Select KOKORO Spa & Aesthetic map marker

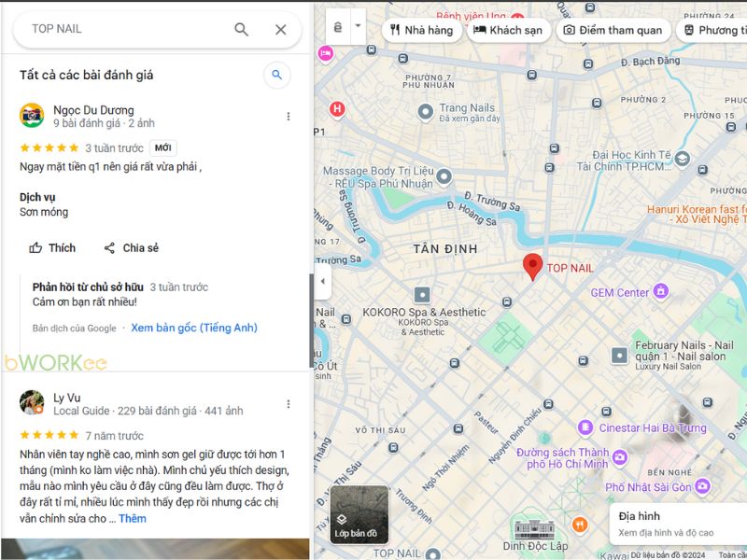point(422,295)
